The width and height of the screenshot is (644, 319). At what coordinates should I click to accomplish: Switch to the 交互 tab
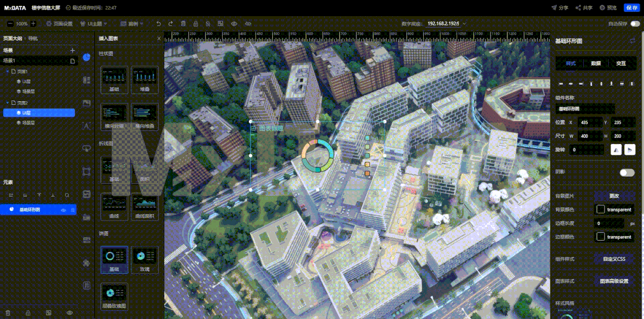pos(621,63)
